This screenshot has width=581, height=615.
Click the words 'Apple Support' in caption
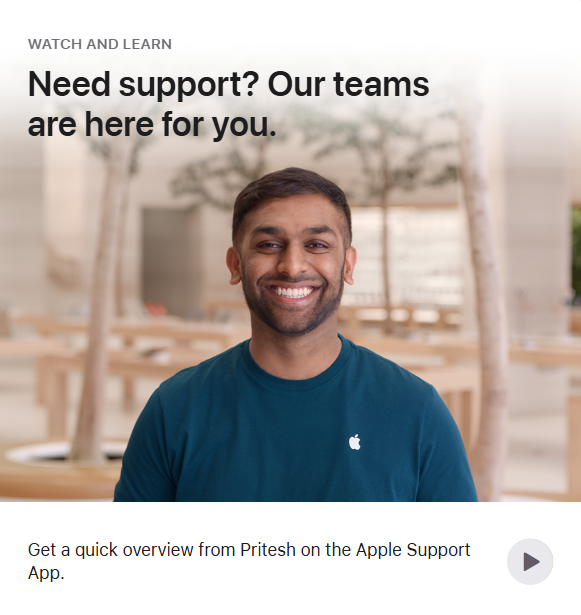[x=413, y=550]
